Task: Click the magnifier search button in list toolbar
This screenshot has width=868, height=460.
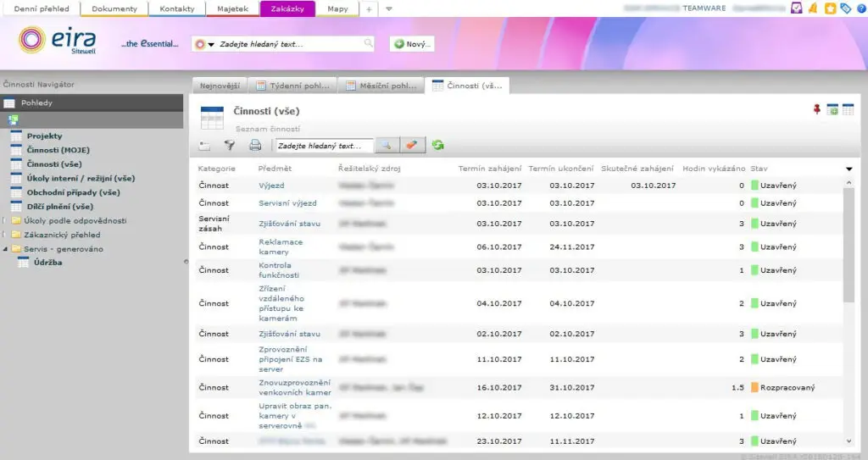Action: (386, 146)
